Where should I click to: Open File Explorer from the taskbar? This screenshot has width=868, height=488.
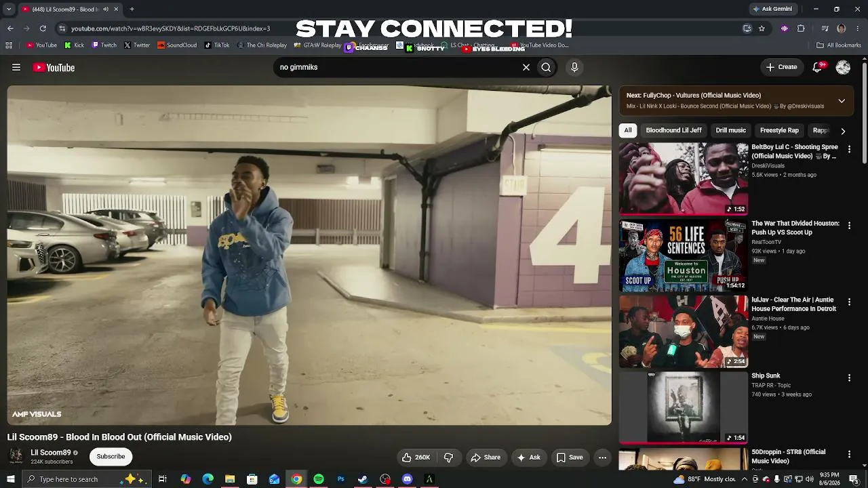230,479
